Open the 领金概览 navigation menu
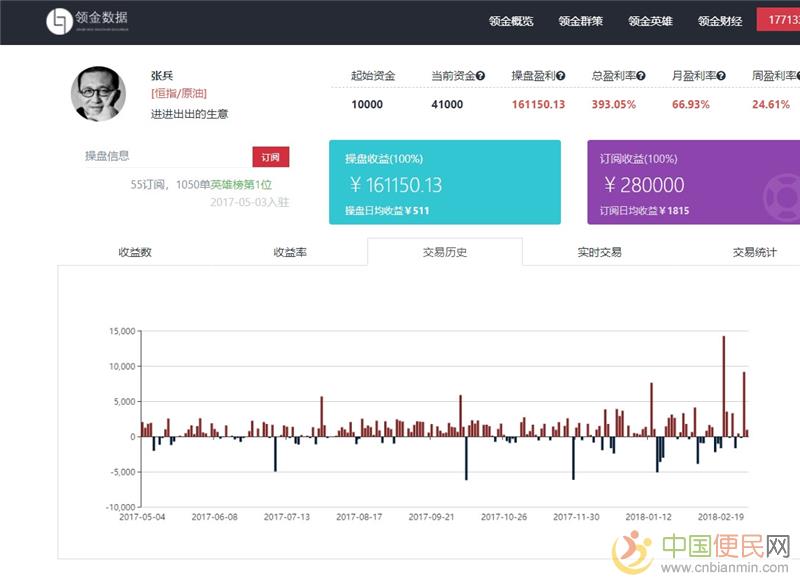Screen dimensions: 800x582 tap(511, 21)
